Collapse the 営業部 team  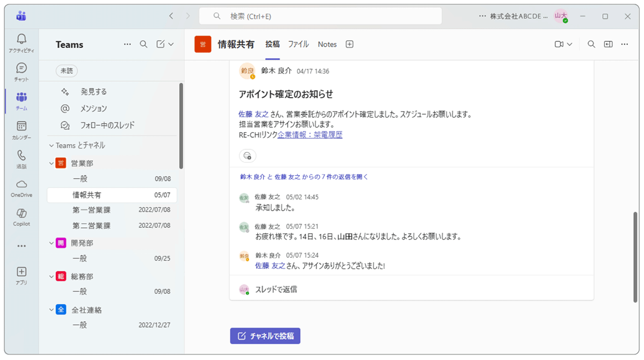(51, 163)
